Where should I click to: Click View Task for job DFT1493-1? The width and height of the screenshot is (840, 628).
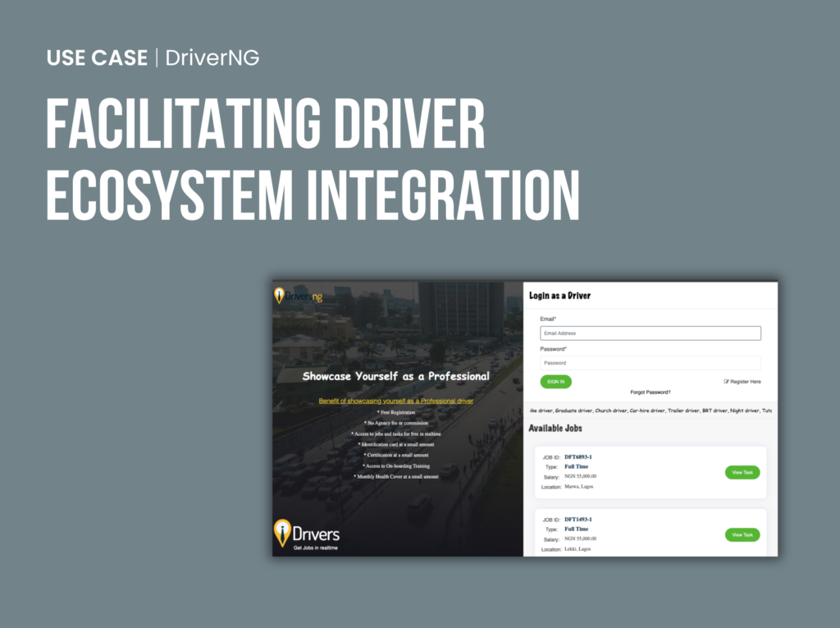tap(742, 534)
